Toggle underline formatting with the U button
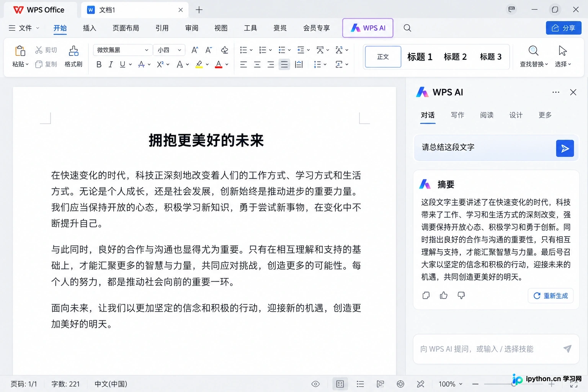 click(122, 65)
